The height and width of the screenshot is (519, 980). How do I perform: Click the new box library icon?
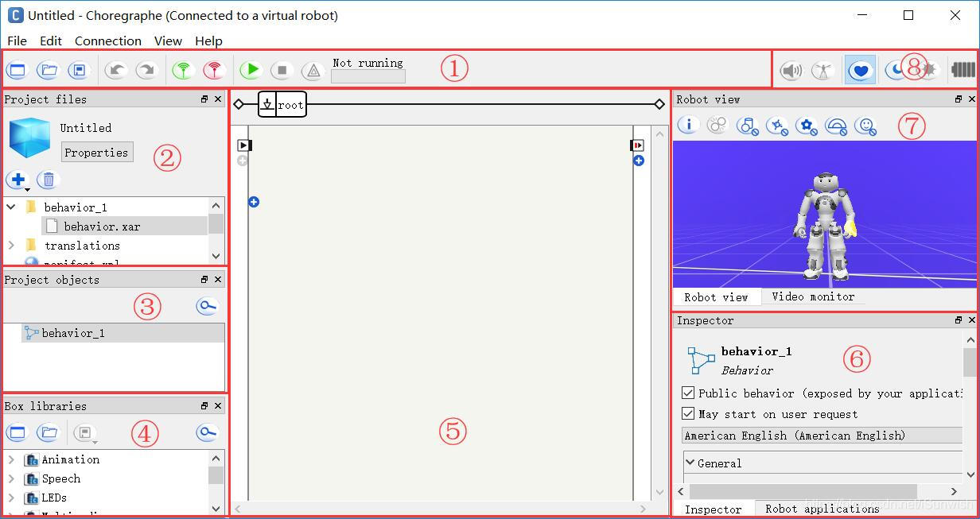(17, 432)
